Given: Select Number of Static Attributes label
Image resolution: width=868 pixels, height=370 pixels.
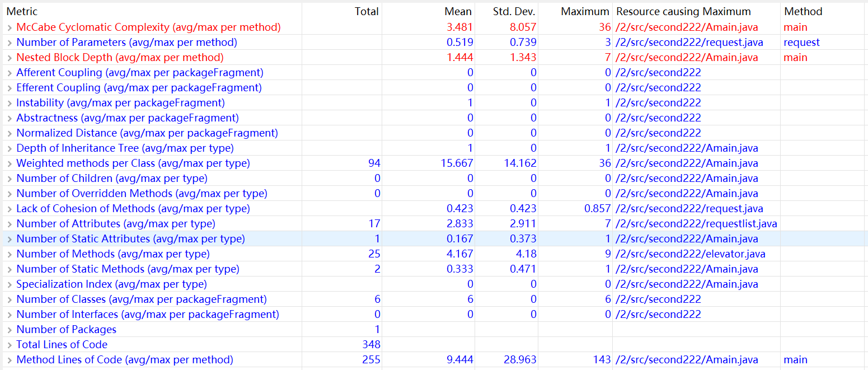Looking at the screenshot, I should click(x=131, y=238).
